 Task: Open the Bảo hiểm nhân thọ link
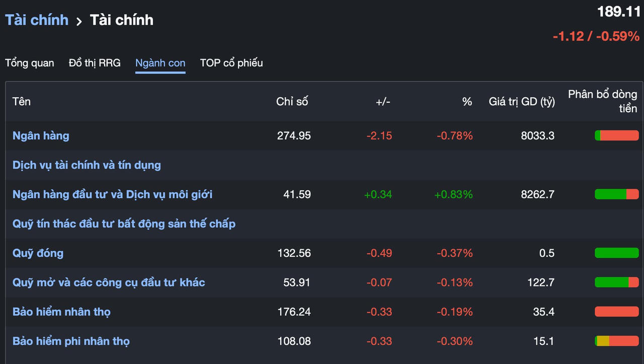point(61,312)
